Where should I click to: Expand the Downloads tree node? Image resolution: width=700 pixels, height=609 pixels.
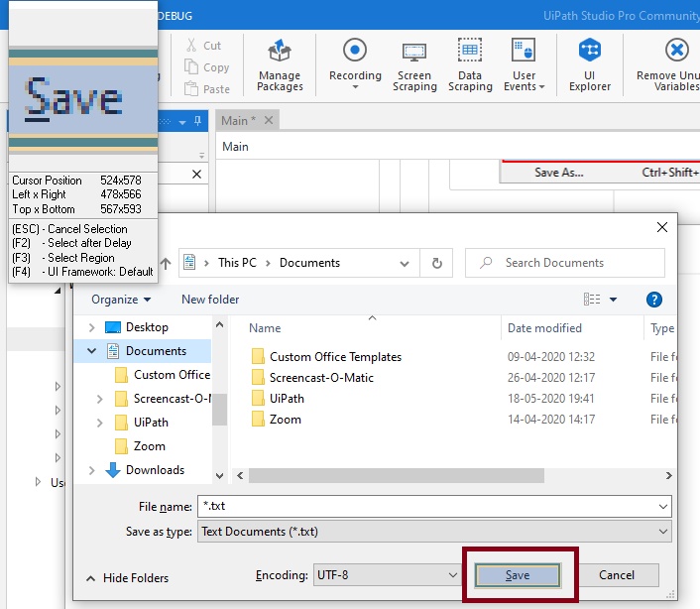[x=91, y=470]
